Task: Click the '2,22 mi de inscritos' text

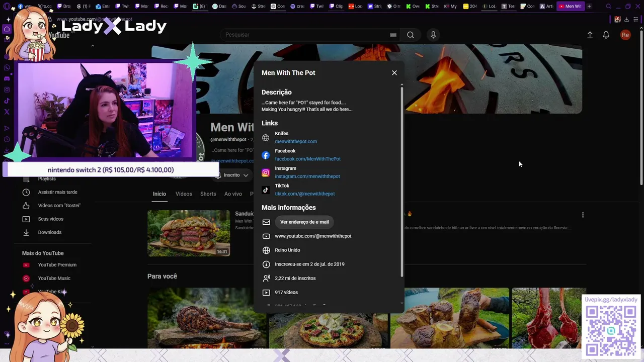Action: click(x=295, y=279)
